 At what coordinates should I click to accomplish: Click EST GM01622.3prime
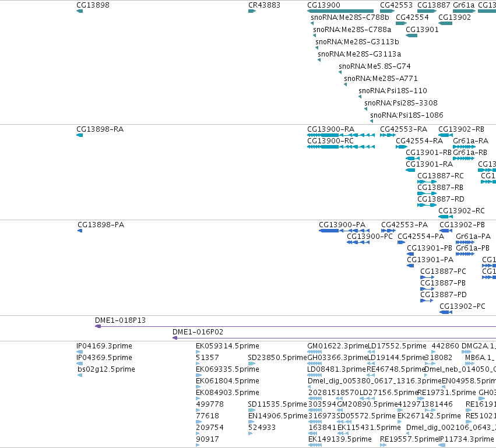pos(337,346)
